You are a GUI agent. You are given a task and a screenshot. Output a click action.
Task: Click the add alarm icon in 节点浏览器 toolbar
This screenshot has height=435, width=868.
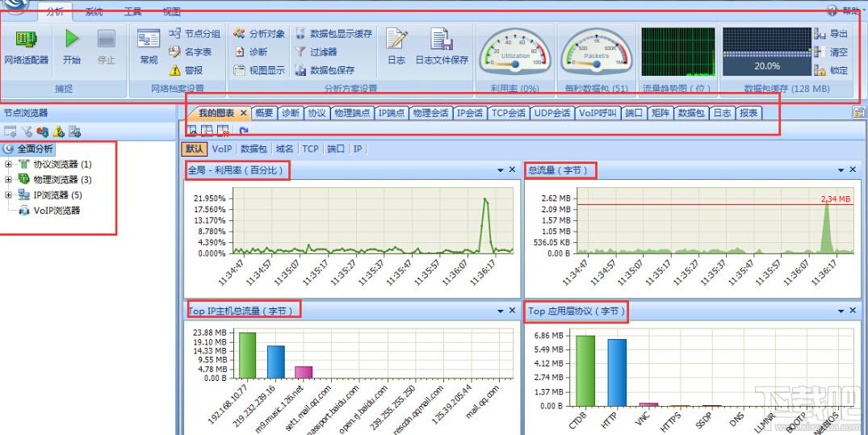pyautogui.click(x=59, y=132)
